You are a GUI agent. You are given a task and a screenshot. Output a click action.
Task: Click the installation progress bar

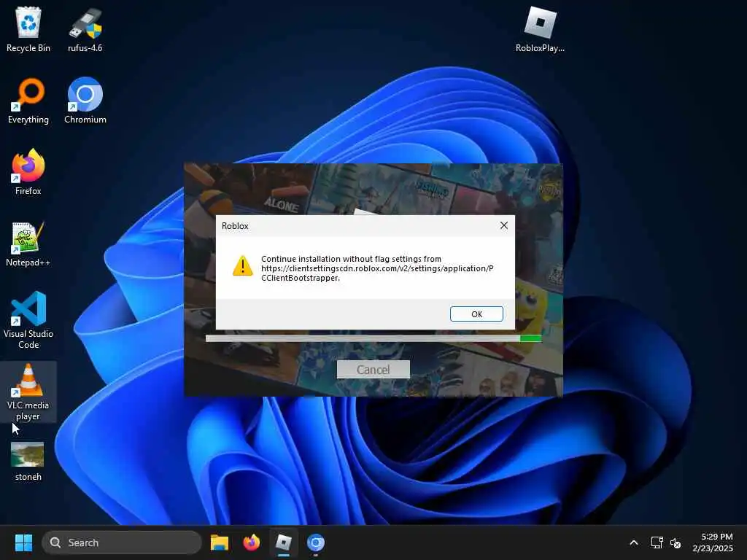pyautogui.click(x=373, y=338)
